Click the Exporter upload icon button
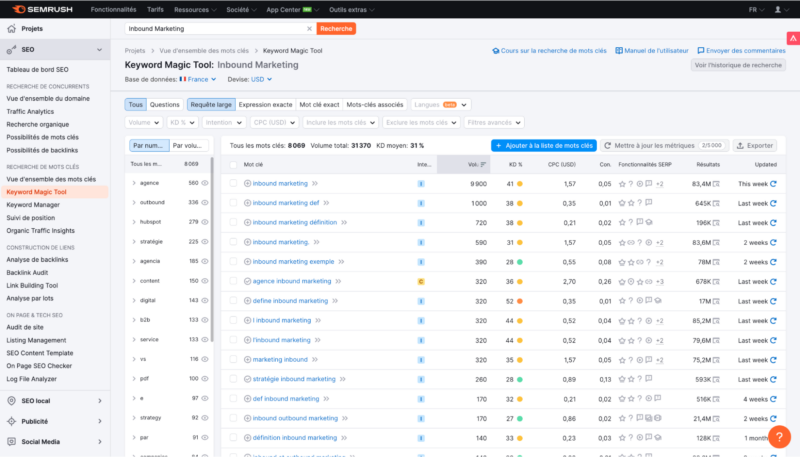This screenshot has height=457, width=800. 755,145
